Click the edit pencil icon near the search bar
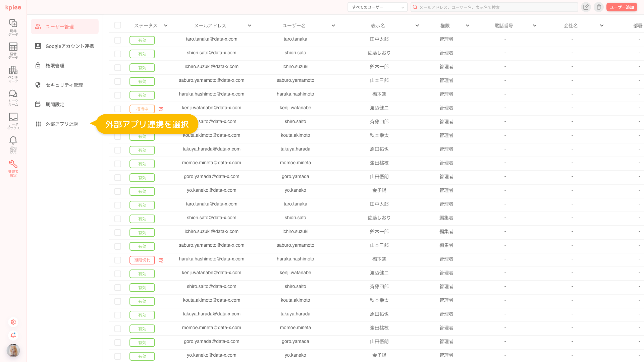The height and width of the screenshot is (362, 644). click(x=586, y=7)
